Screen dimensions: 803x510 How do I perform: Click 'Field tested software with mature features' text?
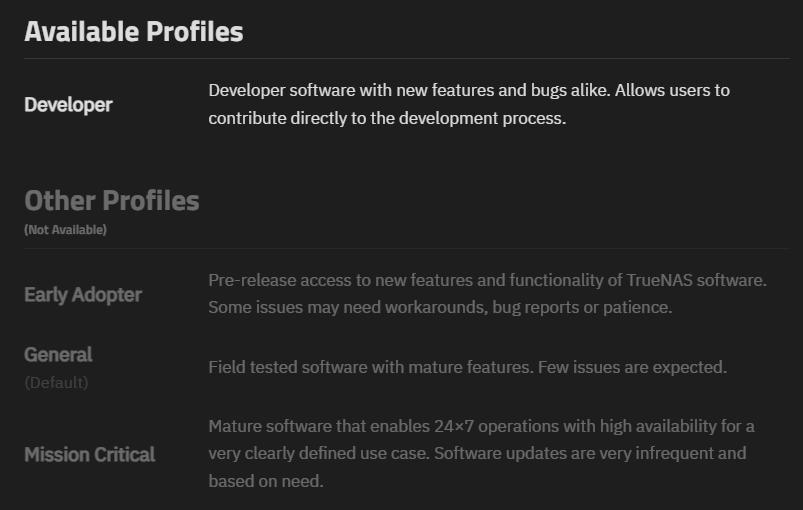[370, 367]
